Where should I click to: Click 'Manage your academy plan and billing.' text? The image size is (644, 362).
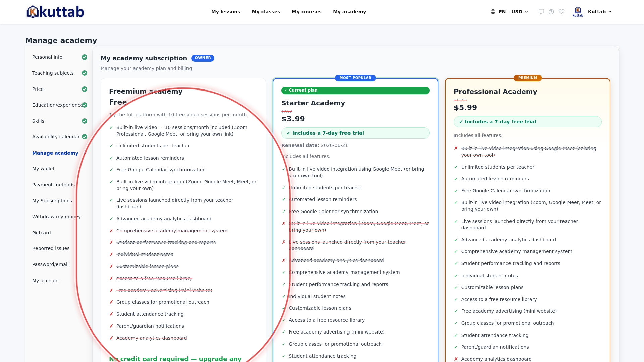click(147, 68)
